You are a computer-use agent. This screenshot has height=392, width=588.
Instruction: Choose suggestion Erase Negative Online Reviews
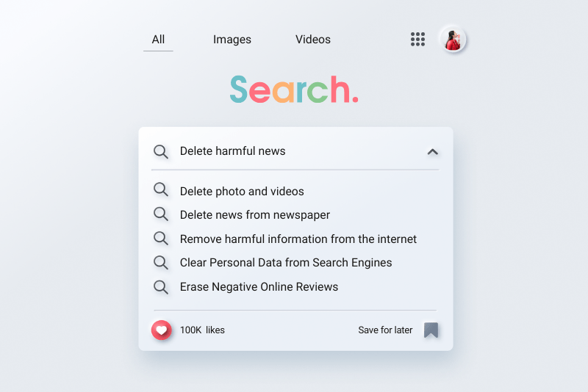point(259,287)
